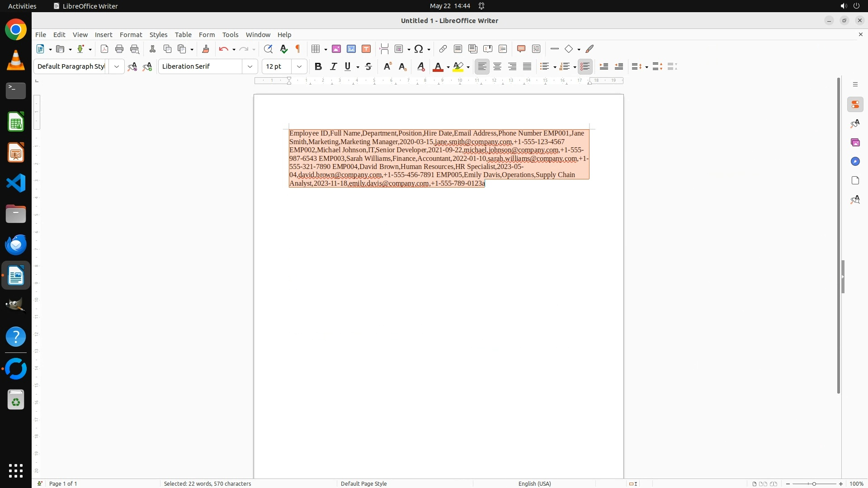
Task: Toggle formatting marks display
Action: coord(298,49)
